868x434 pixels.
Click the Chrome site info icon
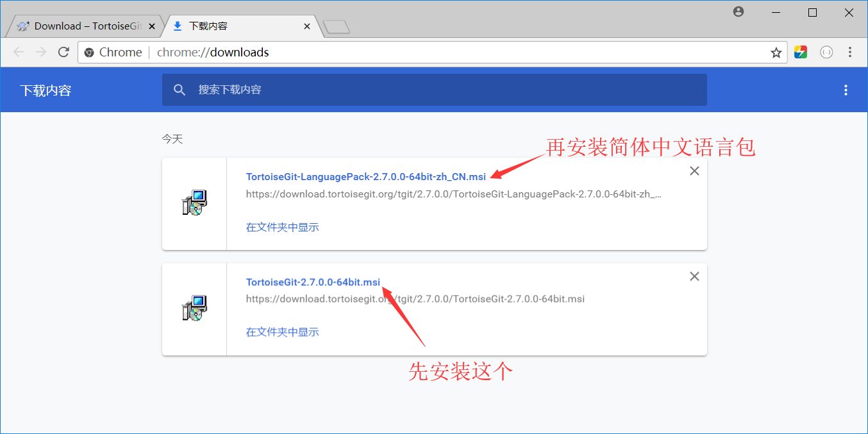click(89, 53)
